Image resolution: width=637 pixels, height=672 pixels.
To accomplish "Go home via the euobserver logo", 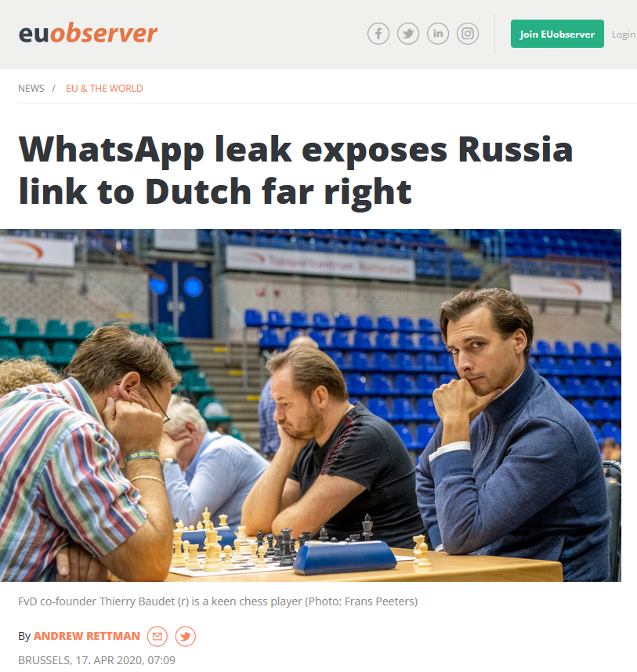I will 89,34.
